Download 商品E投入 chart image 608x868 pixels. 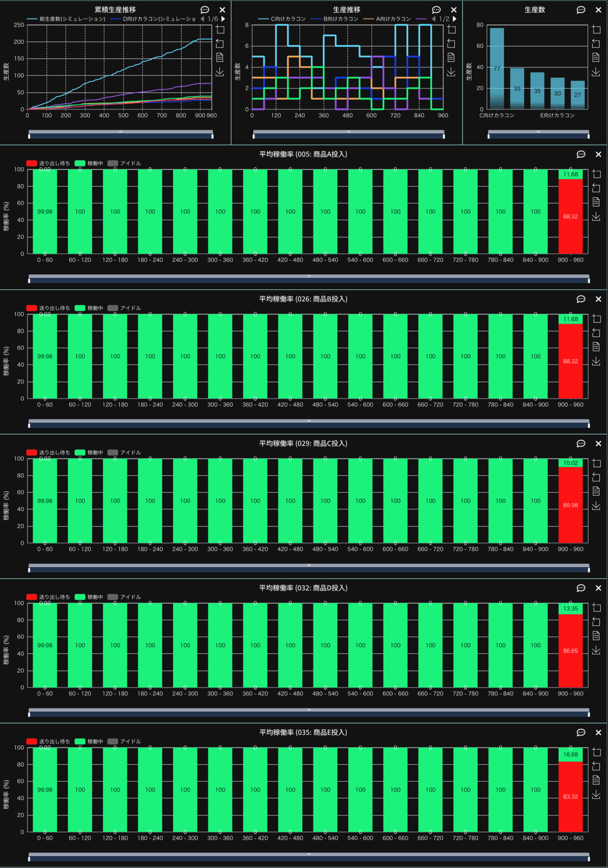[596, 794]
